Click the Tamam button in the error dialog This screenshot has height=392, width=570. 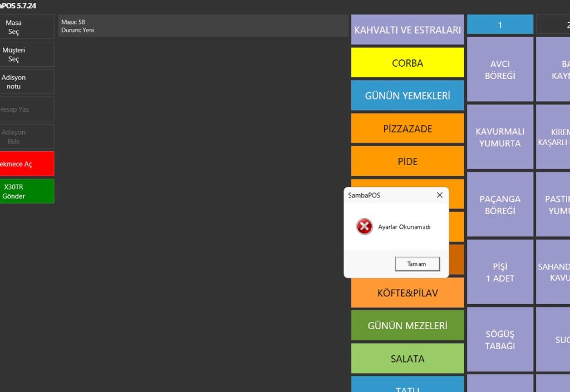point(417,264)
